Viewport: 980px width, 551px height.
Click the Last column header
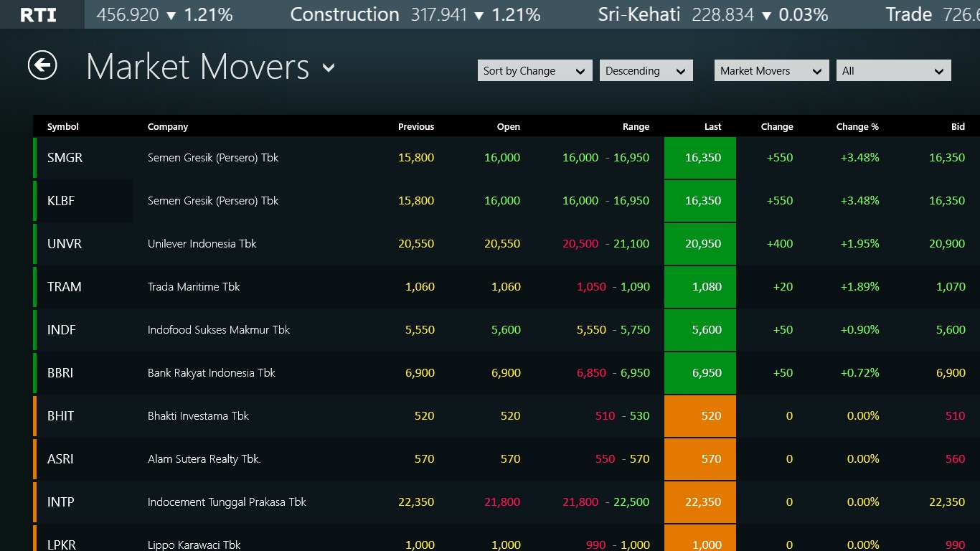tap(712, 127)
